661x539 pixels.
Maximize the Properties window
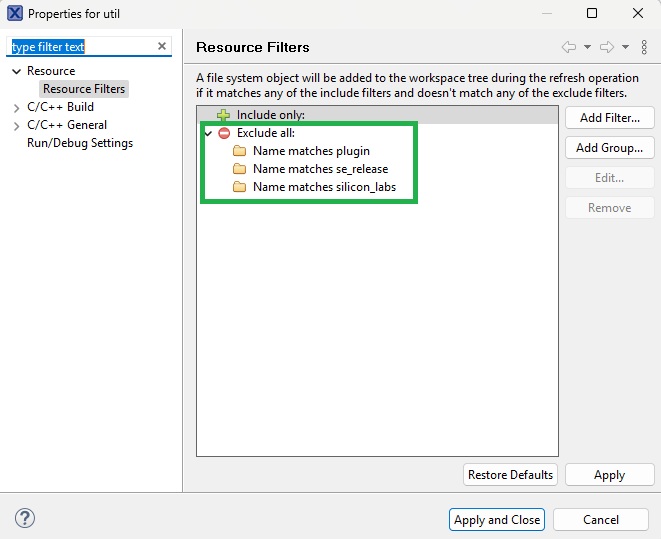click(592, 13)
